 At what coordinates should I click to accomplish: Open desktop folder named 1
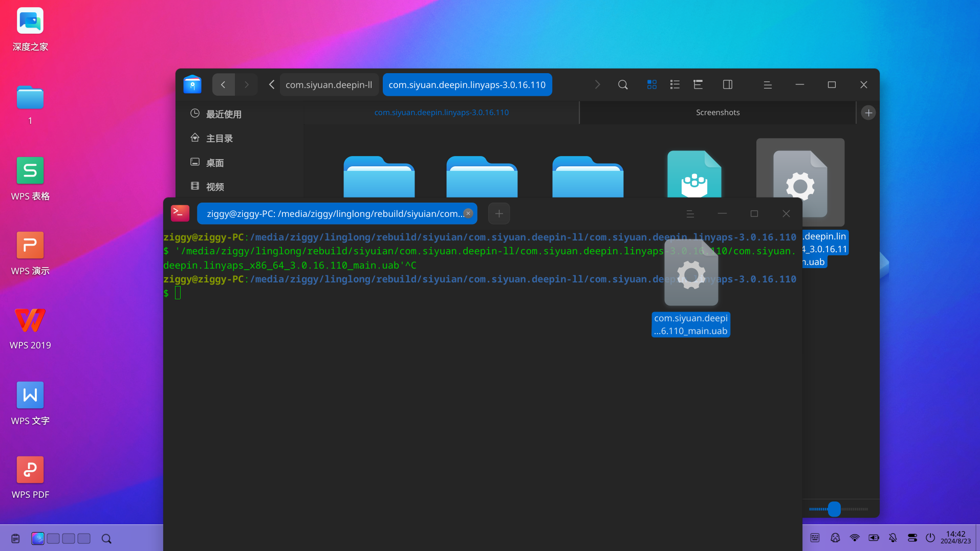pyautogui.click(x=30, y=105)
